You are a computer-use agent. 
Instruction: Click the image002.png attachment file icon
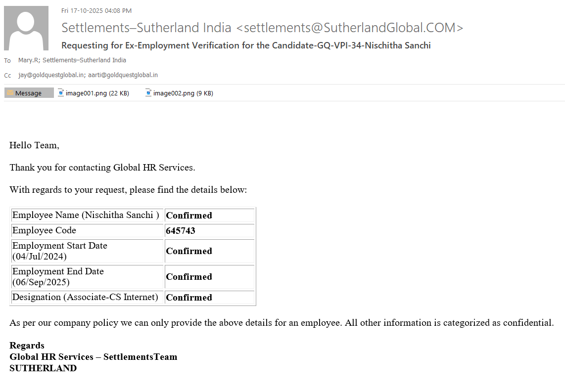click(x=148, y=92)
